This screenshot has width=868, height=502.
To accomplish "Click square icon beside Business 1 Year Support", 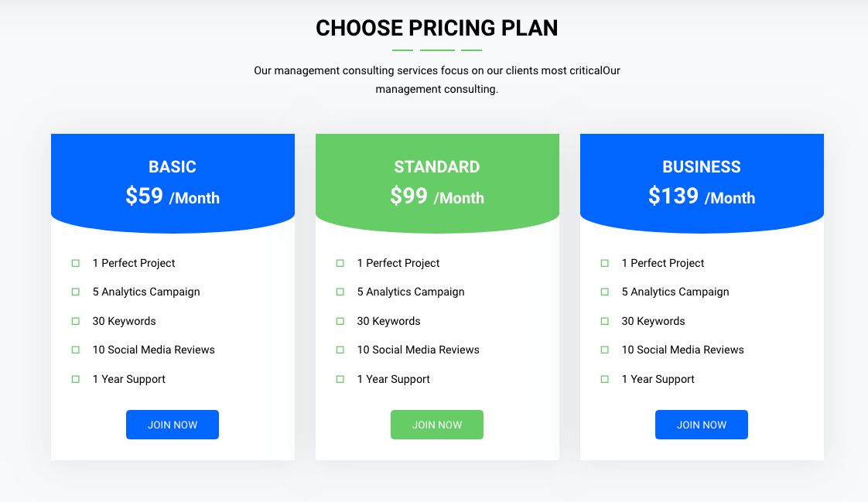I will pyautogui.click(x=604, y=379).
